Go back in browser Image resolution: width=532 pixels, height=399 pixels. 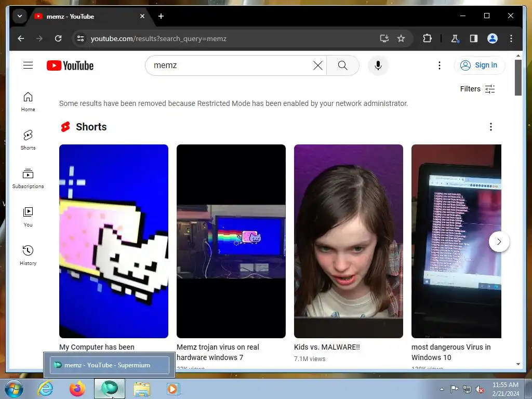click(x=21, y=38)
